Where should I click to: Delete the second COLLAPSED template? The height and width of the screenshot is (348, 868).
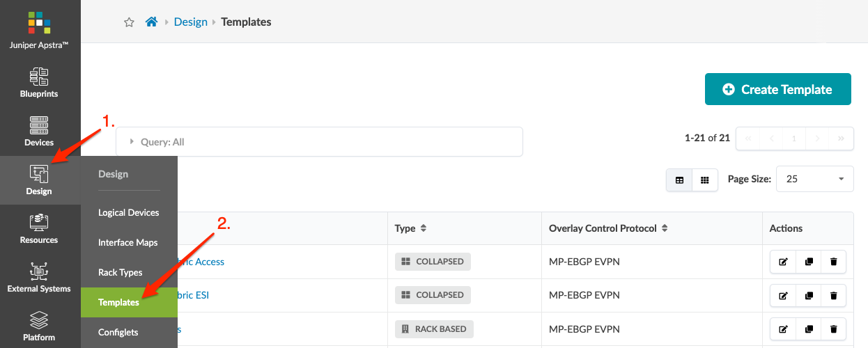click(x=833, y=295)
